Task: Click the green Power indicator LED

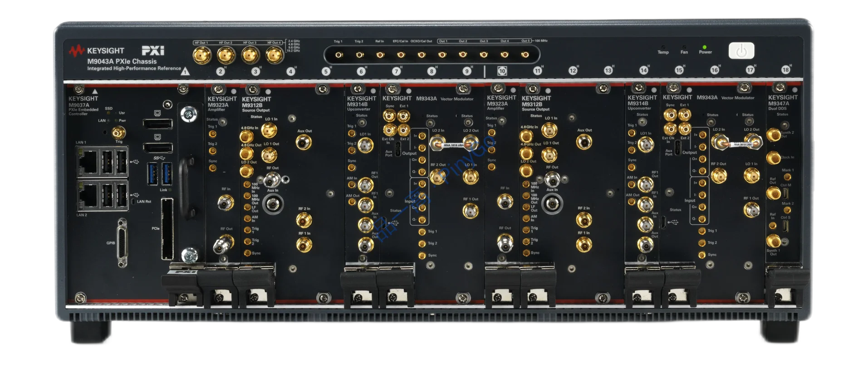Action: [x=704, y=47]
